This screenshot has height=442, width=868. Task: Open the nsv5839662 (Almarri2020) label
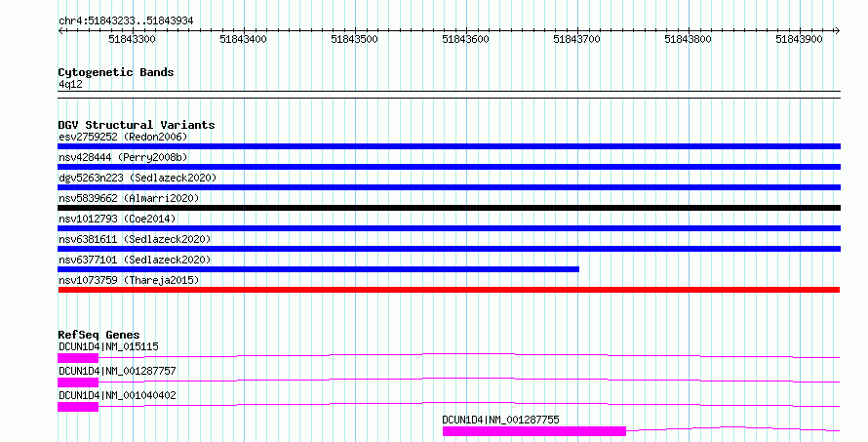click(x=129, y=198)
